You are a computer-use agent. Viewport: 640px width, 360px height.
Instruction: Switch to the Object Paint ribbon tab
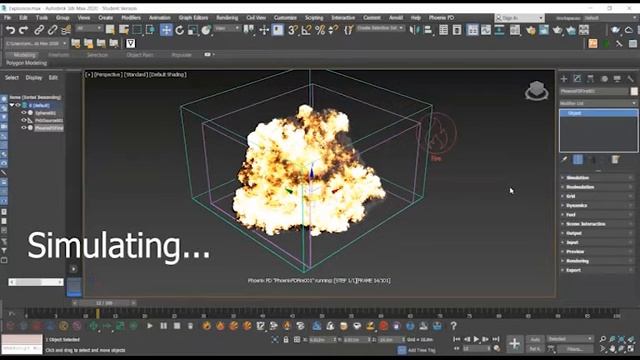click(x=140, y=55)
